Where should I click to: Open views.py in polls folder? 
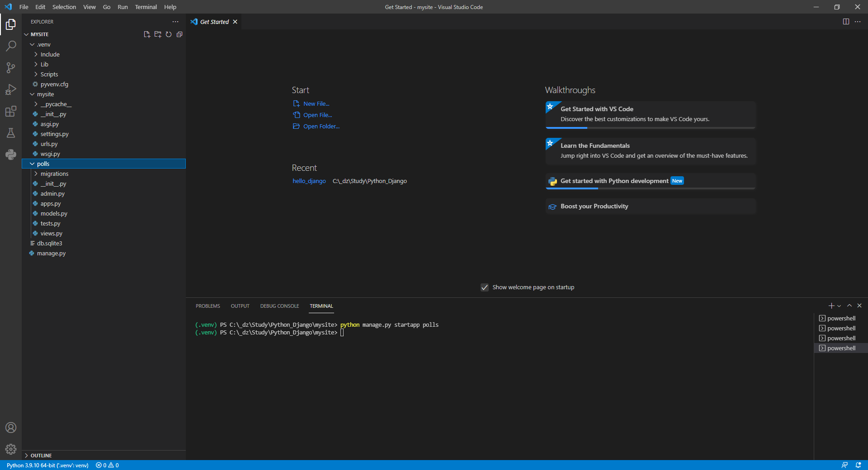(x=104, y=233)
